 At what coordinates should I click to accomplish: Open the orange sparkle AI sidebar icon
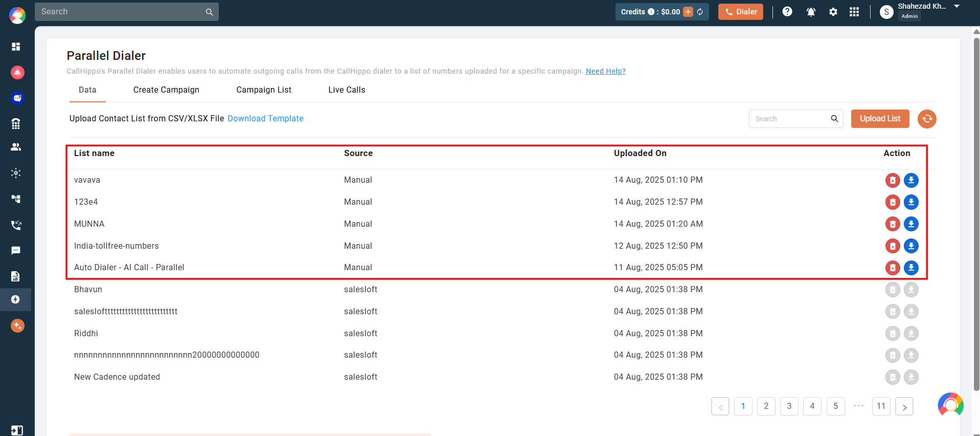click(17, 325)
